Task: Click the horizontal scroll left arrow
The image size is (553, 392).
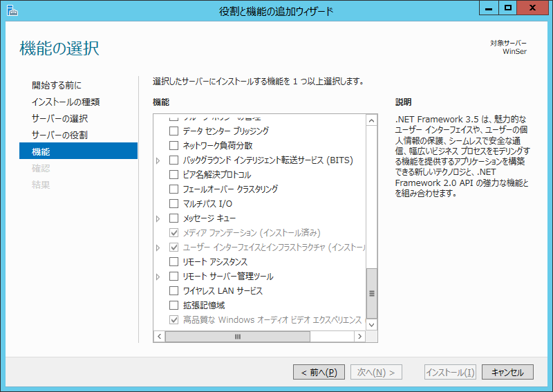Action: 160,336
